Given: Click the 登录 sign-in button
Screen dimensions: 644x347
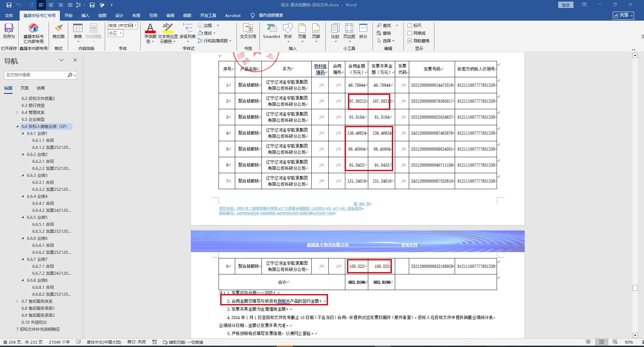Looking at the screenshot, I should pos(565,5).
